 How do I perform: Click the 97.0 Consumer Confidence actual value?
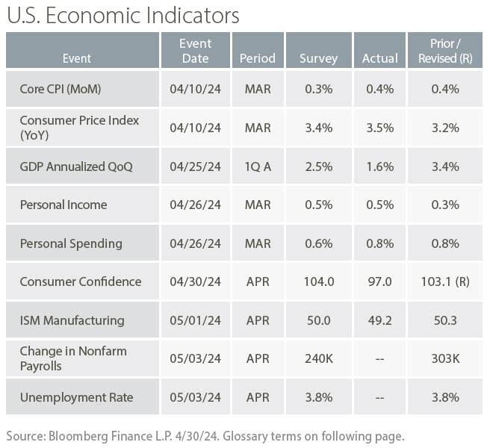coord(379,281)
